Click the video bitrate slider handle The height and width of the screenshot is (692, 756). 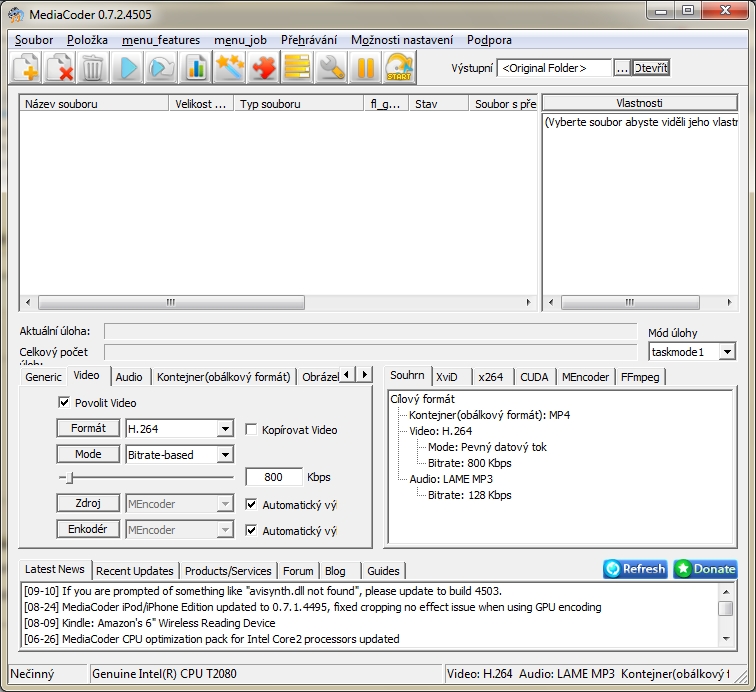(x=69, y=477)
